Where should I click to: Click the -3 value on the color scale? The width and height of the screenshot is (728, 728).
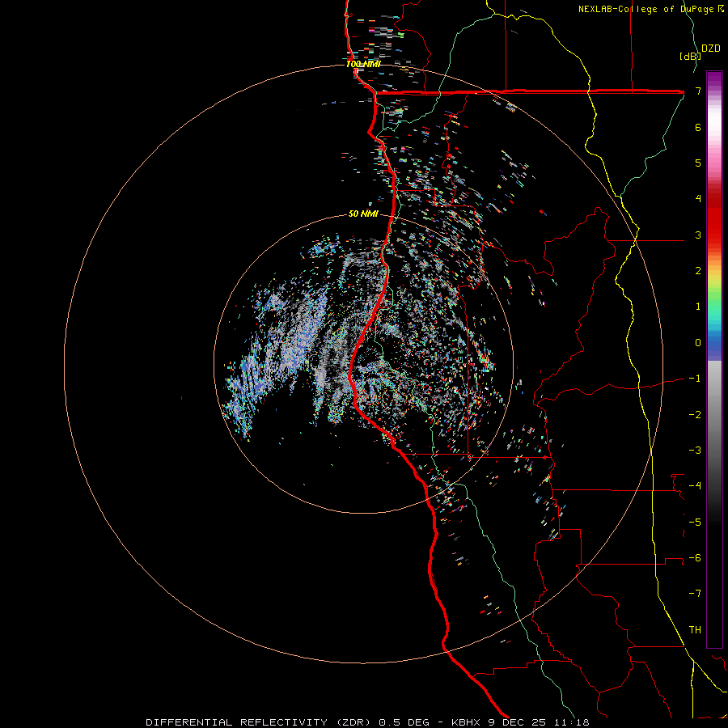695,451
